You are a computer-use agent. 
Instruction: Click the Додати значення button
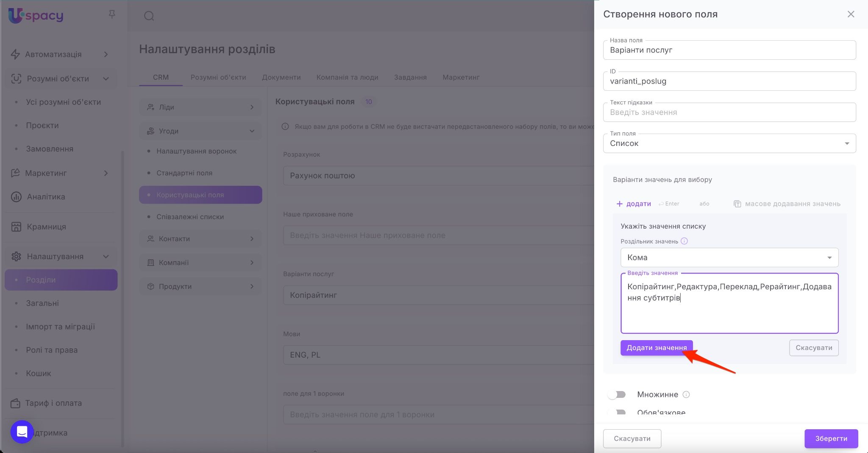656,348
